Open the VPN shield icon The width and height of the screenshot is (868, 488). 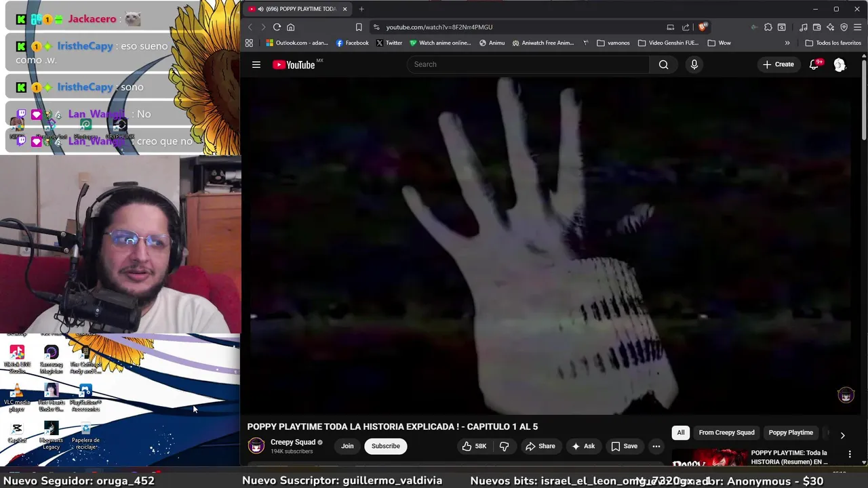(844, 27)
